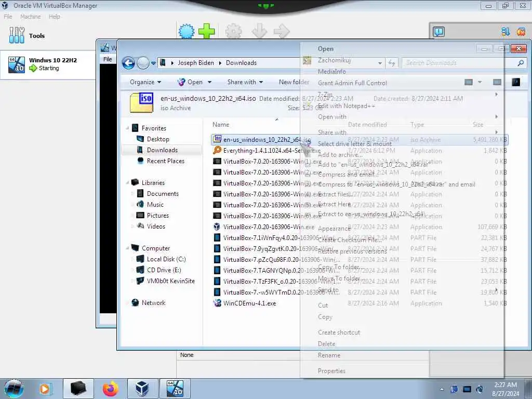
Task: Collapse the Favorites tree group
Action: click(x=128, y=128)
